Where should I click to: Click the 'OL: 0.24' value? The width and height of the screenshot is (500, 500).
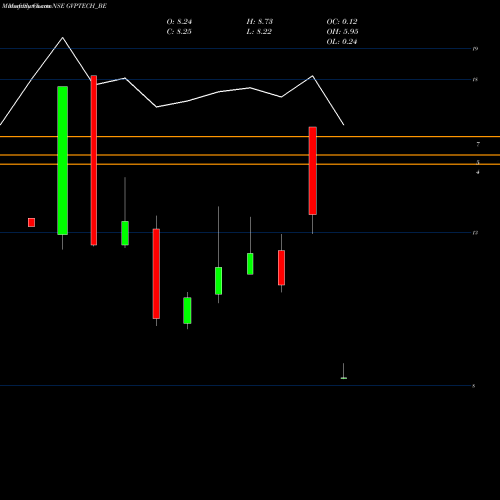click(342, 42)
